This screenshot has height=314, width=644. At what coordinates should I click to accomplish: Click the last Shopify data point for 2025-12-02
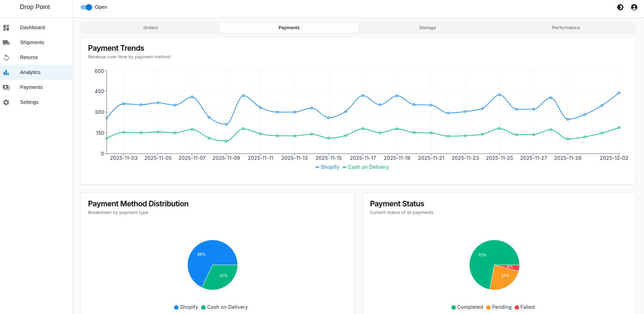619,93
